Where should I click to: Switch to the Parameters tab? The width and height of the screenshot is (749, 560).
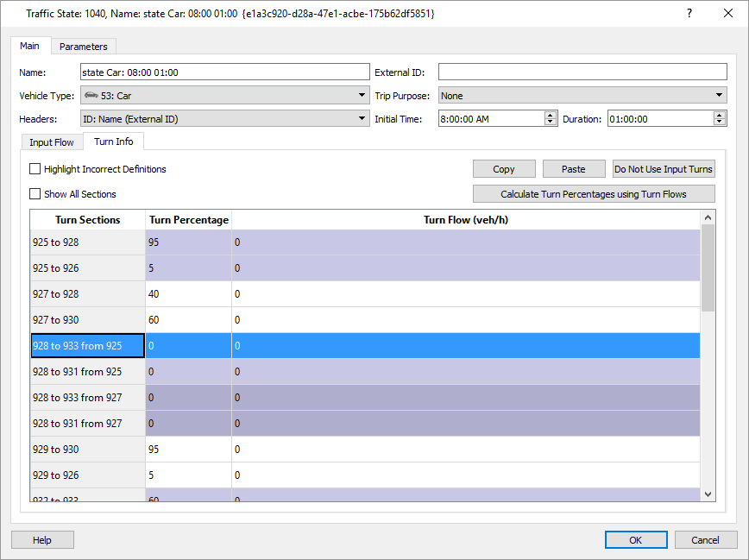click(x=84, y=47)
